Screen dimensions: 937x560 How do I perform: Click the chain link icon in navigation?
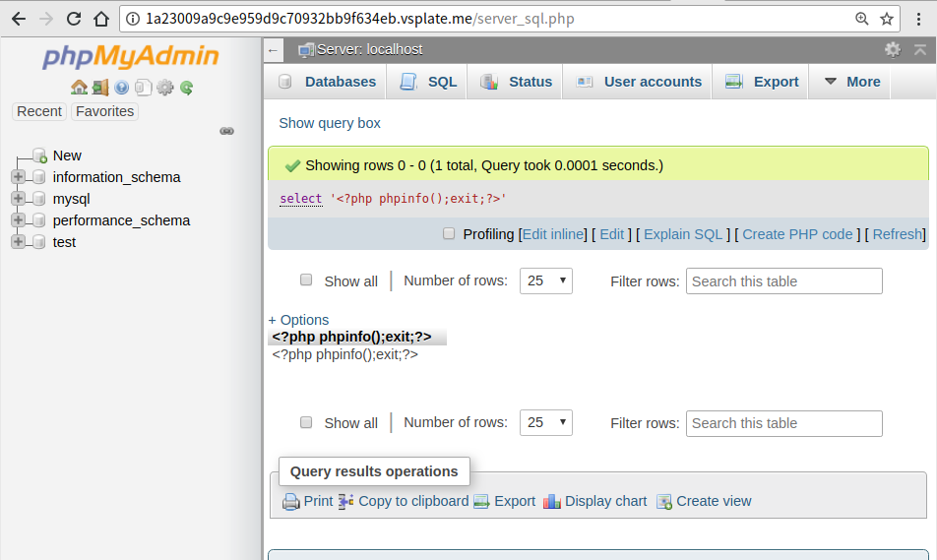[x=227, y=131]
